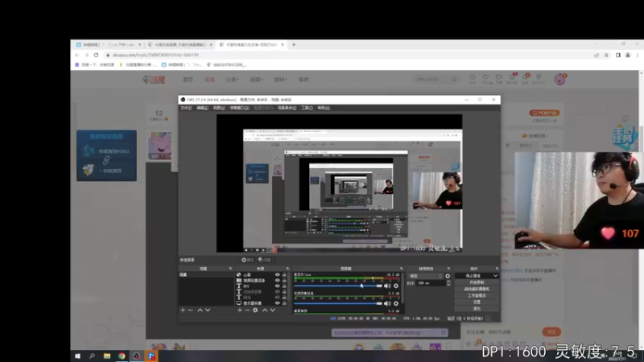The image size is (644, 362).
Task: Hide the 心率 source with its eye icon
Action: (277, 275)
